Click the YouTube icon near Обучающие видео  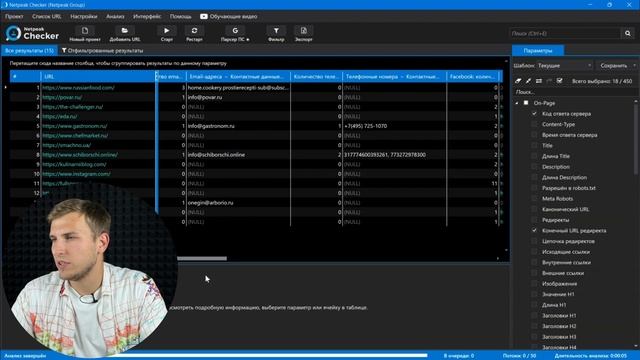[x=204, y=16]
